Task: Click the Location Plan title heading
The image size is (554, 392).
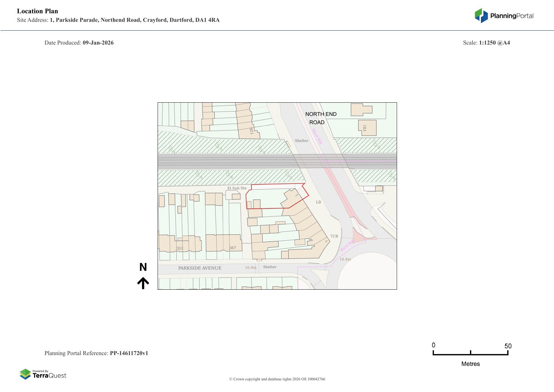Action: tap(38, 11)
